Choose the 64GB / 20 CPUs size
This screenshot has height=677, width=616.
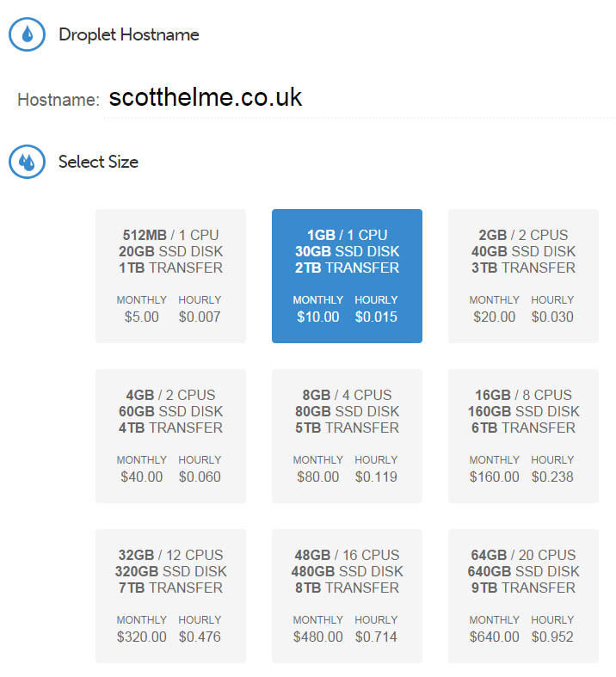tap(523, 595)
